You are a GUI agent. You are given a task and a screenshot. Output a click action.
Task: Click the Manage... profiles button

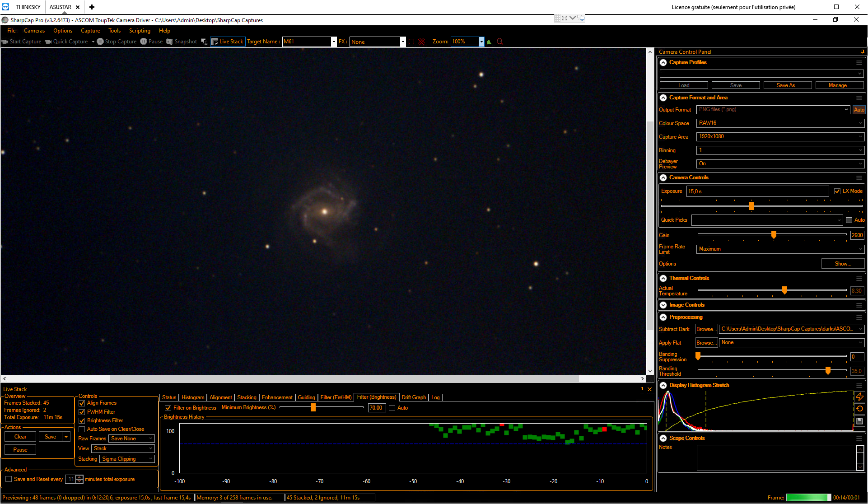point(840,86)
